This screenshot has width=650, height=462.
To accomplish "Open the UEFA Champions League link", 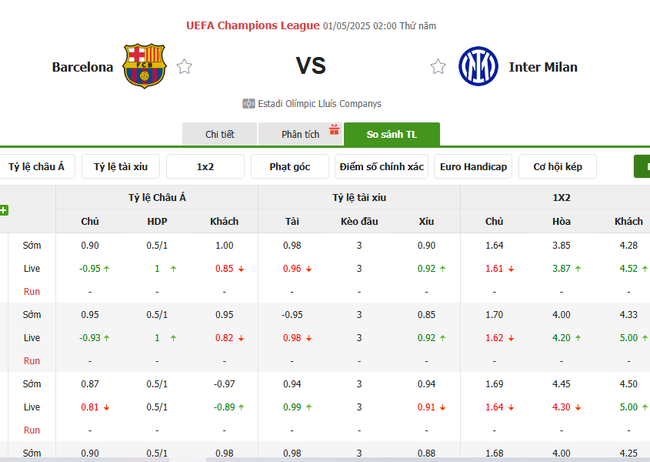I will pyautogui.click(x=253, y=25).
